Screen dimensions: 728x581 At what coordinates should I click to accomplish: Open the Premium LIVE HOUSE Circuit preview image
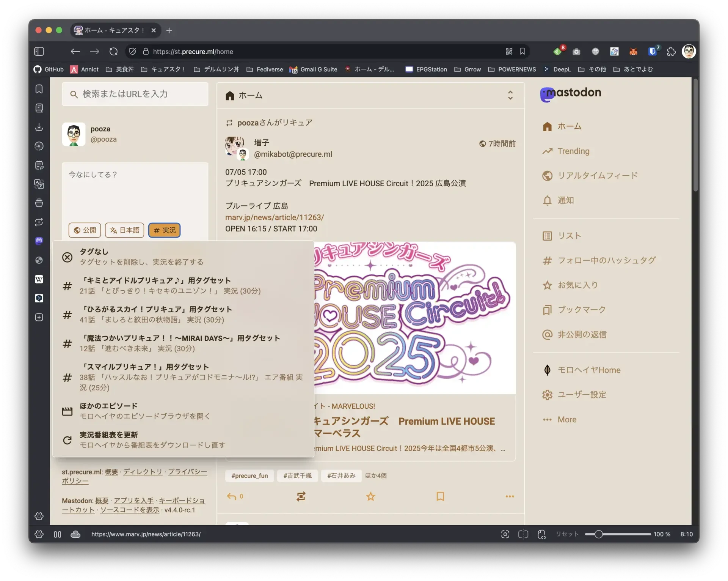click(415, 318)
